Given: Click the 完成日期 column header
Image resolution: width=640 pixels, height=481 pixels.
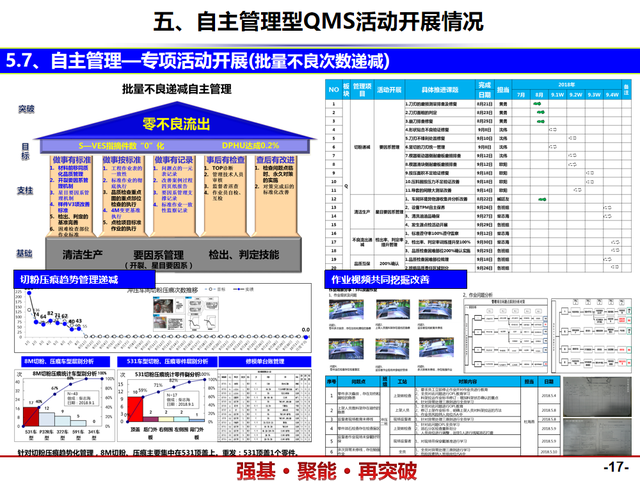Looking at the screenshot, I should pos(485,89).
